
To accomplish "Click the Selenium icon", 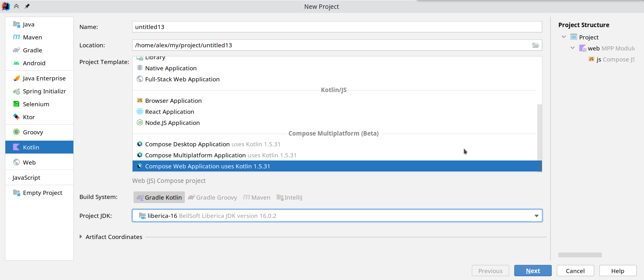I will 16,104.
